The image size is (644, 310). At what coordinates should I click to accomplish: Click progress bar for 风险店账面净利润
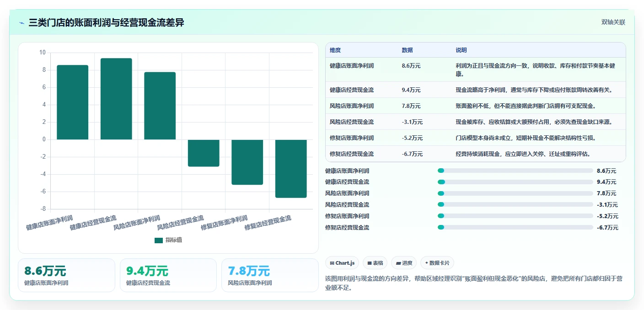pyautogui.click(x=515, y=193)
